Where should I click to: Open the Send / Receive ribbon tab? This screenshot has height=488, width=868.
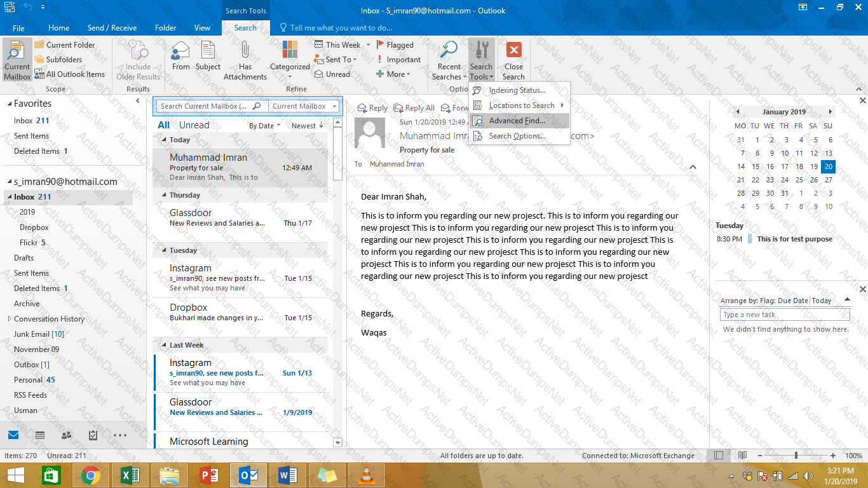point(112,28)
